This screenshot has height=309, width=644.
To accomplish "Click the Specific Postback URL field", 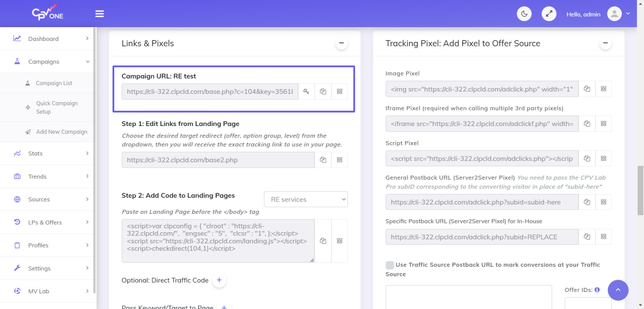I will [x=482, y=237].
